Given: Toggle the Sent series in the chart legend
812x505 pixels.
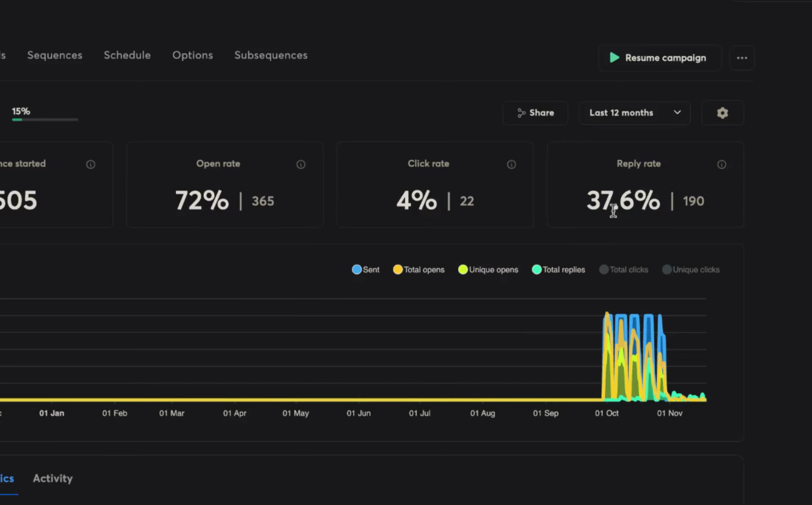Looking at the screenshot, I should [365, 269].
